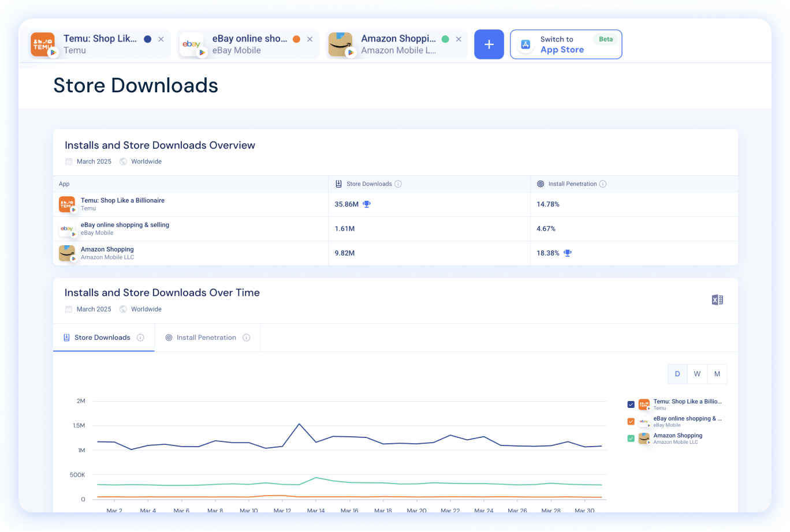Click the Switch to App Store button
The height and width of the screenshot is (532, 790).
click(x=566, y=44)
